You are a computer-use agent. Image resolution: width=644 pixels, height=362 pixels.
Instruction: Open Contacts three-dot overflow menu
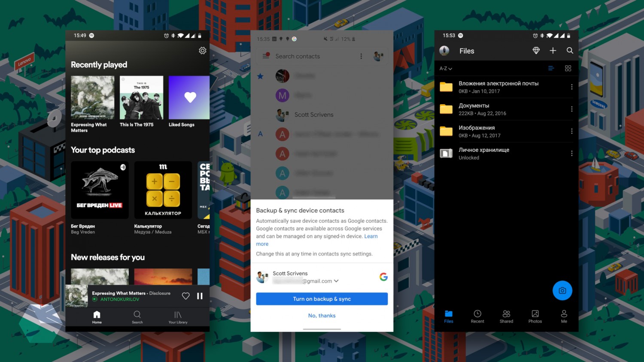361,56
